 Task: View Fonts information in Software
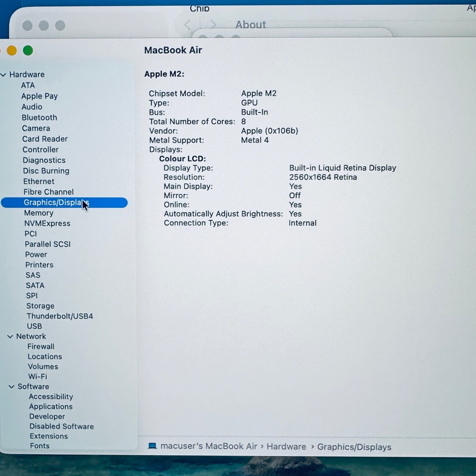tap(40, 446)
